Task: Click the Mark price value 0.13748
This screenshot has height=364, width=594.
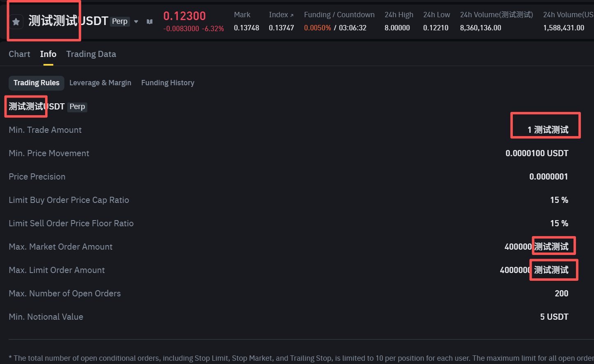Action: coord(246,28)
